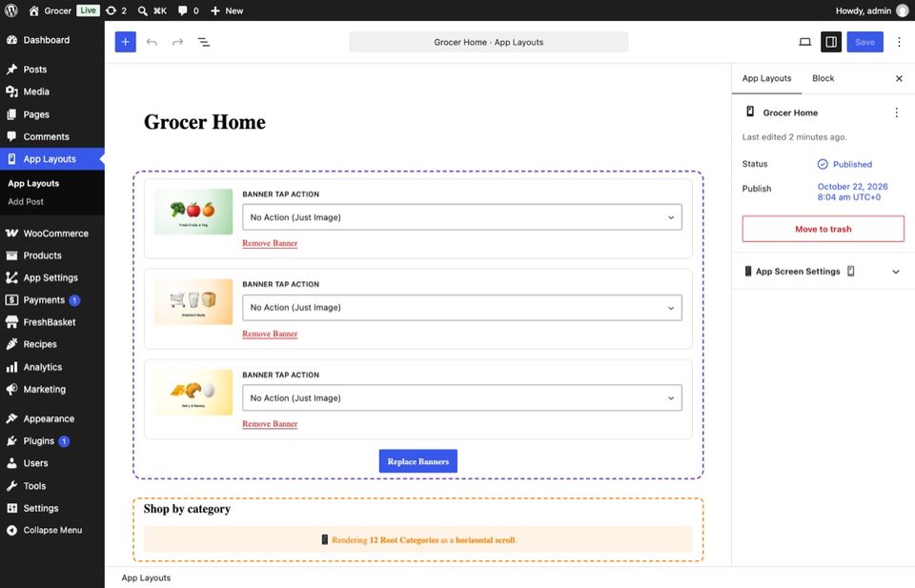
Task: Open App Layouts submenu link
Action: pyautogui.click(x=33, y=183)
